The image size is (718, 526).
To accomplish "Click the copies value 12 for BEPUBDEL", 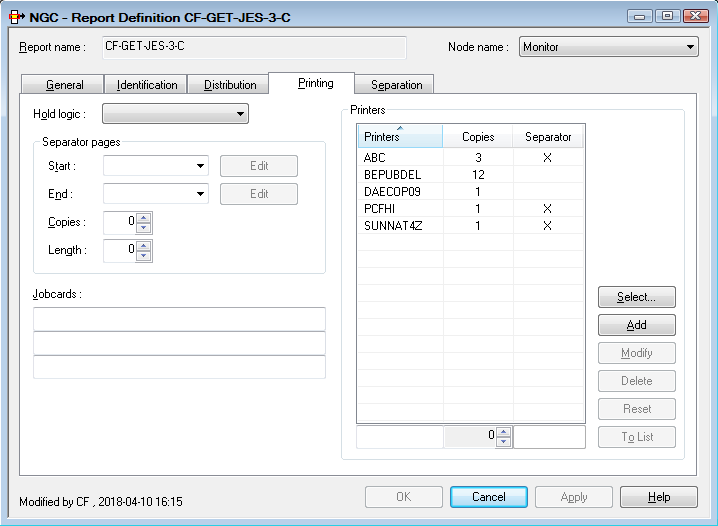I will pyautogui.click(x=478, y=174).
